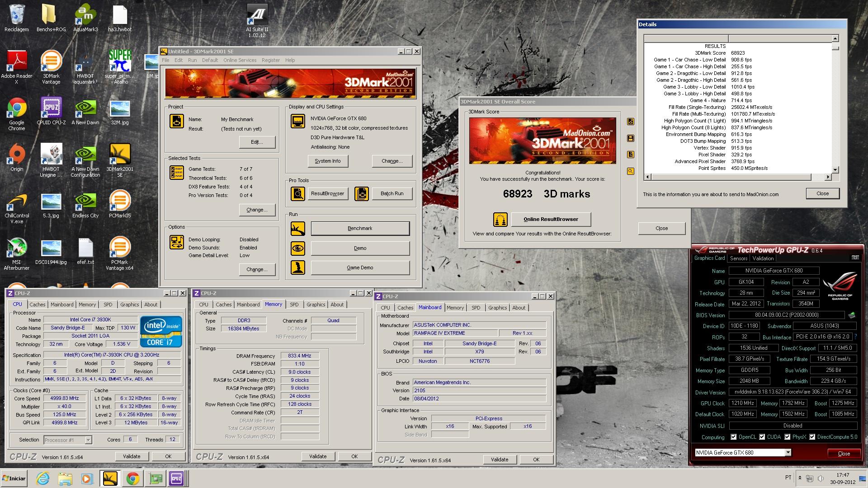The height and width of the screenshot is (488, 868).
Task: Click Close button in the Details window
Action: coord(822,193)
